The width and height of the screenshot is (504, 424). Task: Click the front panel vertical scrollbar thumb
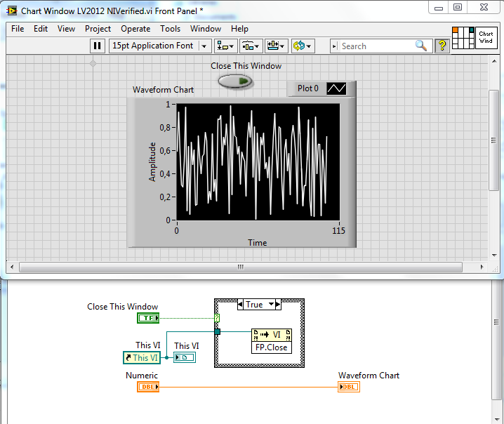click(493, 140)
